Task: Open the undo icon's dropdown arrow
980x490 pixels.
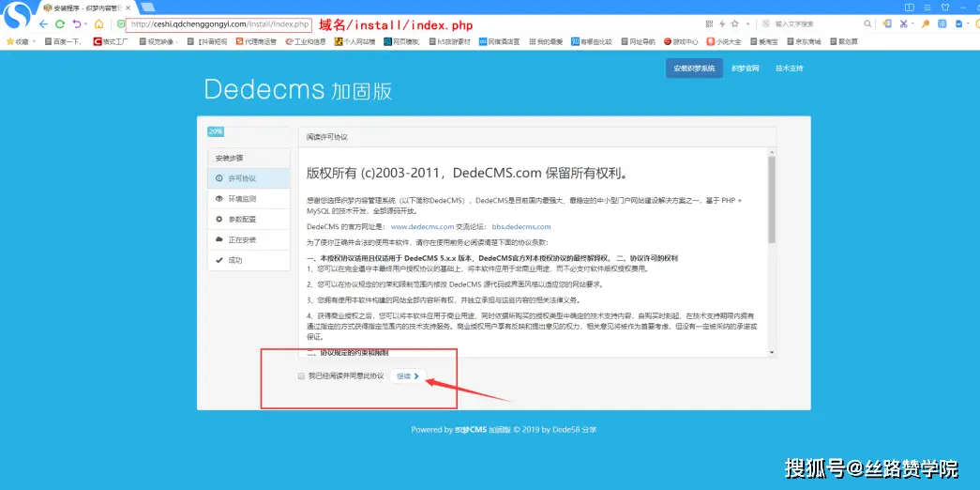Action: (x=85, y=24)
